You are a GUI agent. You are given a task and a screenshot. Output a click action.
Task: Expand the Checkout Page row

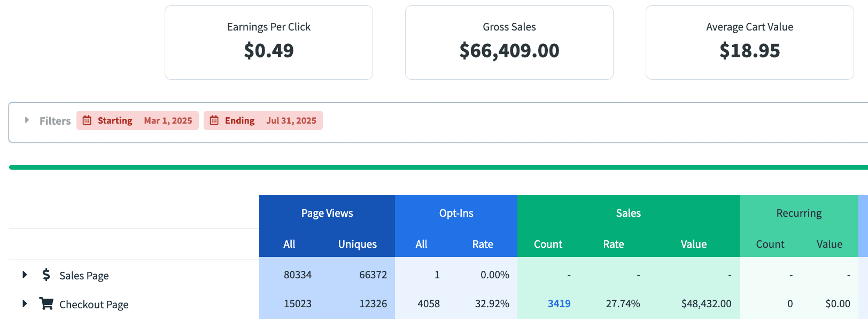click(25, 304)
